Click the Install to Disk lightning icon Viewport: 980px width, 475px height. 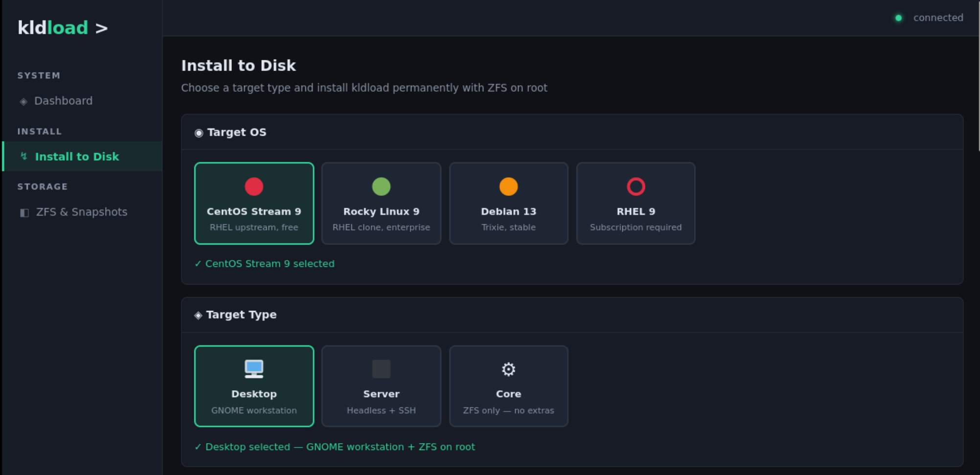click(23, 156)
